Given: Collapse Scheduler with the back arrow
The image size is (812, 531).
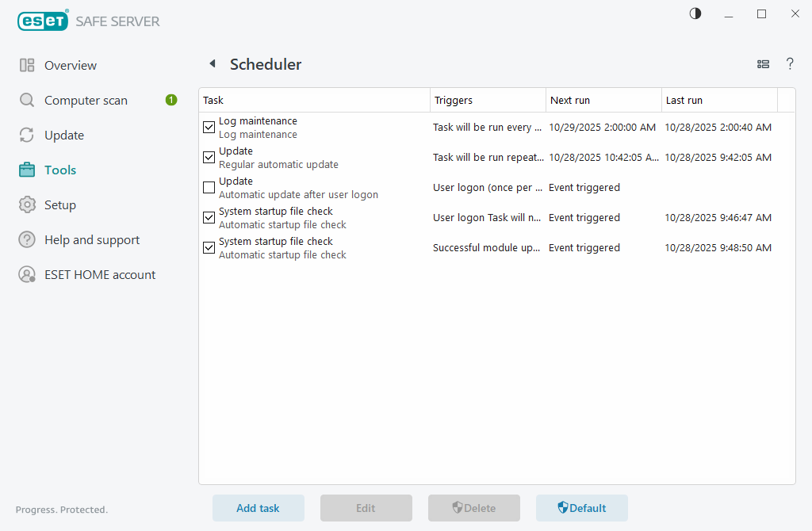Looking at the screenshot, I should coord(212,64).
